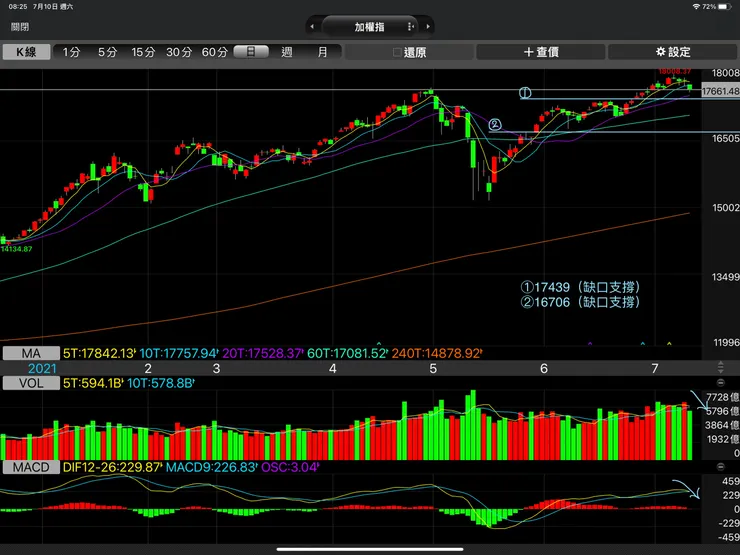Click the MA value 5T:17842.13
The width and height of the screenshot is (740, 555).
coord(100,353)
